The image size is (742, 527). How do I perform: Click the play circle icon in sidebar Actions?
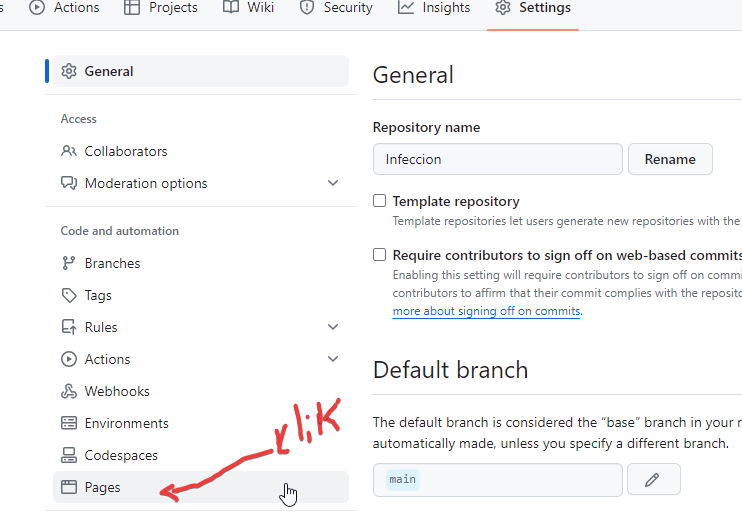pos(69,359)
